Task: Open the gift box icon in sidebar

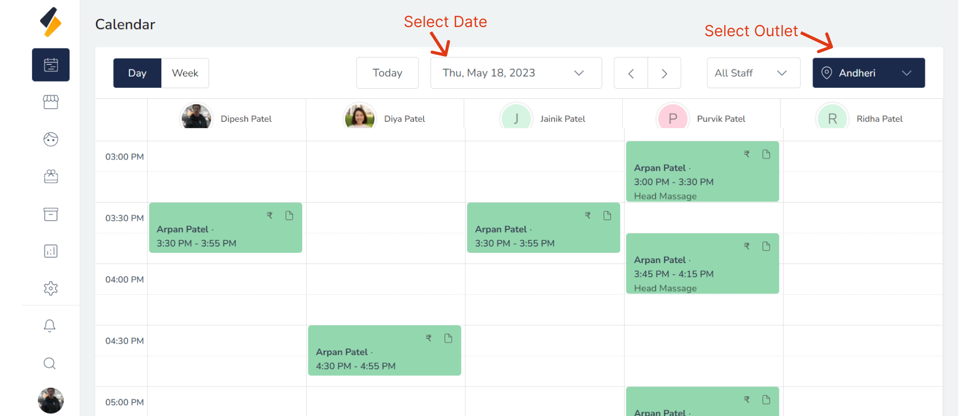Action: tap(51, 176)
